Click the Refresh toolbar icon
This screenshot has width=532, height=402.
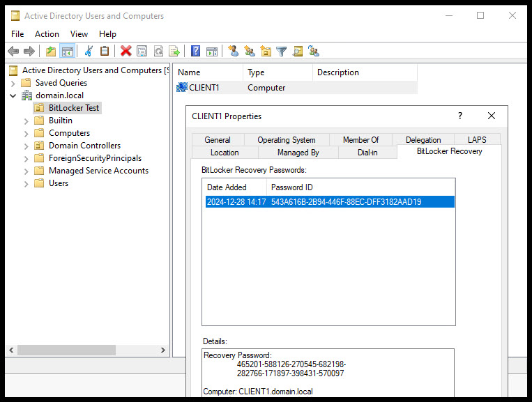158,52
